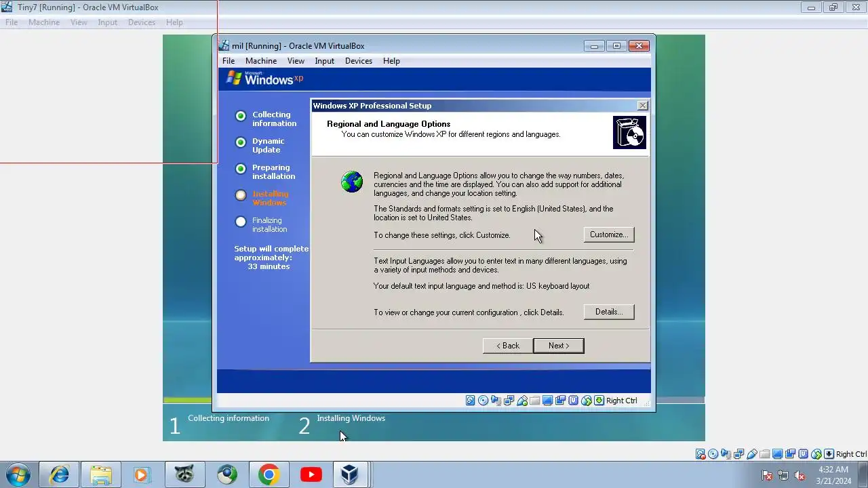Click audio icon in Tiny7 window status bar
868x488 pixels.
[x=726, y=454]
